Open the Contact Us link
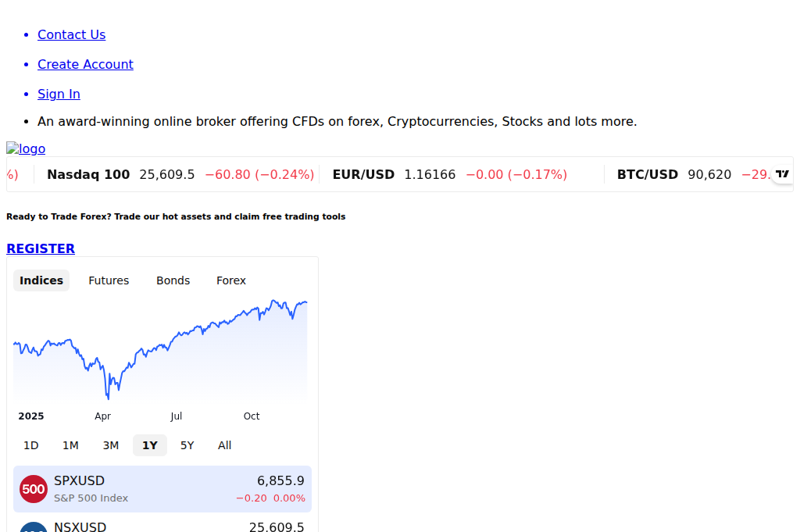 [x=71, y=34]
